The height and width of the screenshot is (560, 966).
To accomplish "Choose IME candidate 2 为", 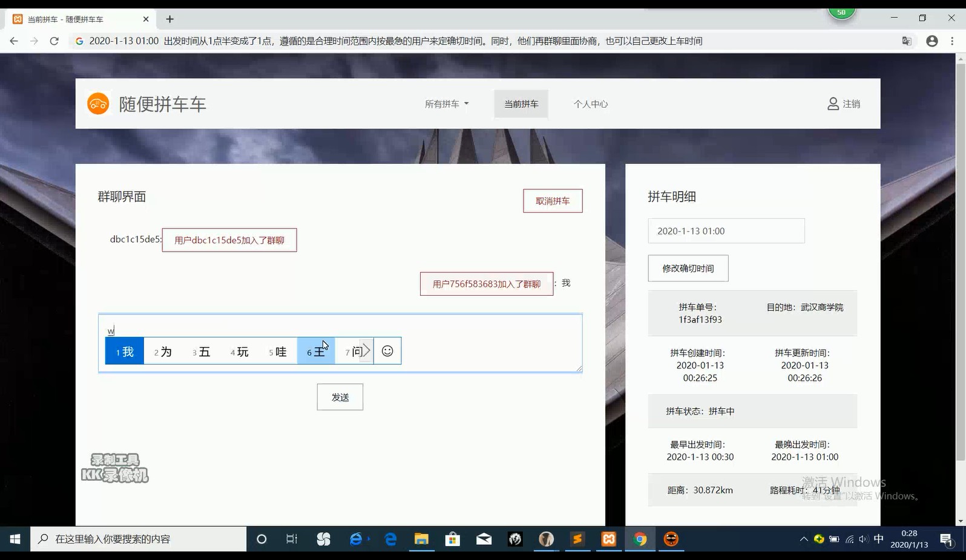I will pyautogui.click(x=163, y=351).
